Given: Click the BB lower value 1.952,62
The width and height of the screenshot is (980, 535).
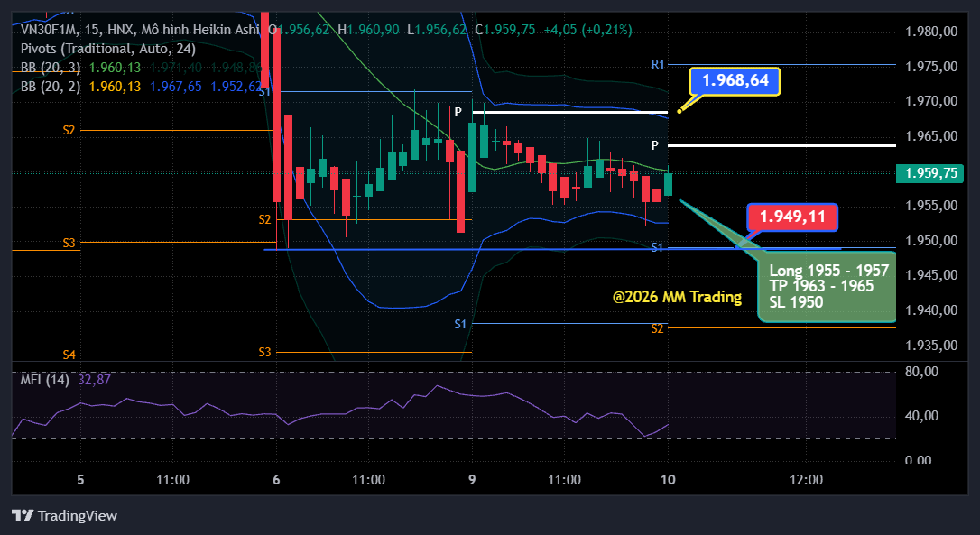Looking at the screenshot, I should 236,87.
